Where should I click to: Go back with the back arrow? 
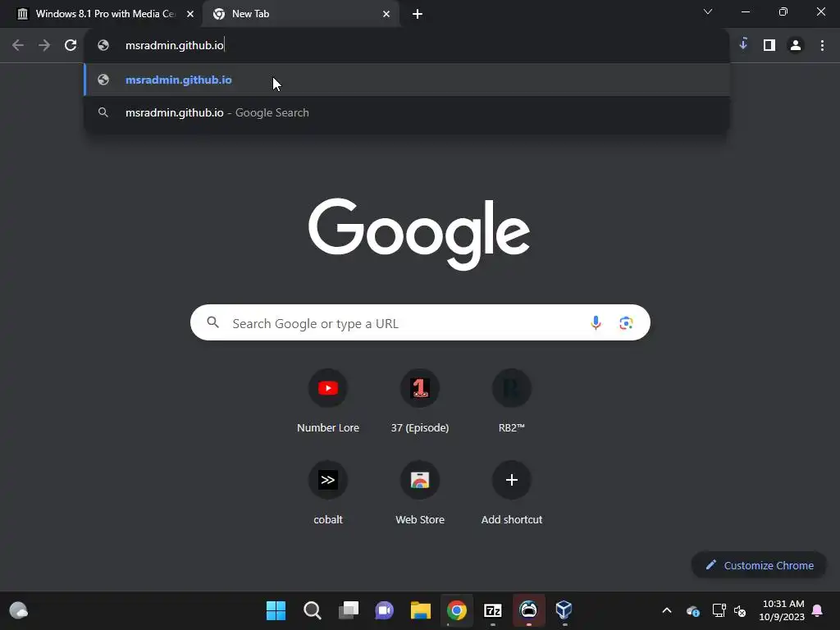(18, 46)
